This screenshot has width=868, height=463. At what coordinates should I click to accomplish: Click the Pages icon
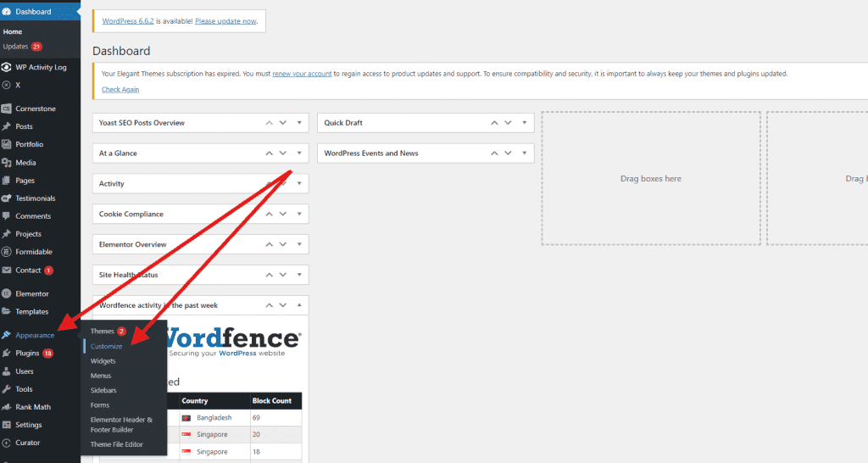pyautogui.click(x=6, y=181)
